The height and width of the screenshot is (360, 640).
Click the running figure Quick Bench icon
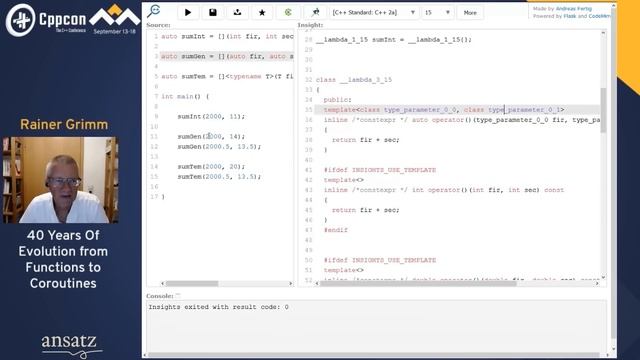pyautogui.click(x=315, y=13)
